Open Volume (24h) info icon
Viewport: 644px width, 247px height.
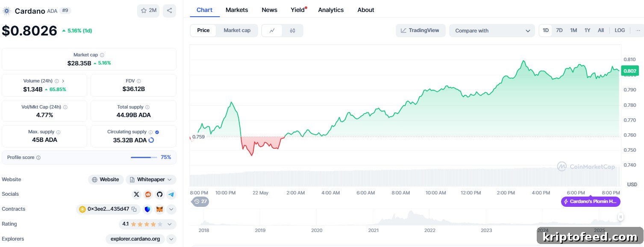[57, 81]
